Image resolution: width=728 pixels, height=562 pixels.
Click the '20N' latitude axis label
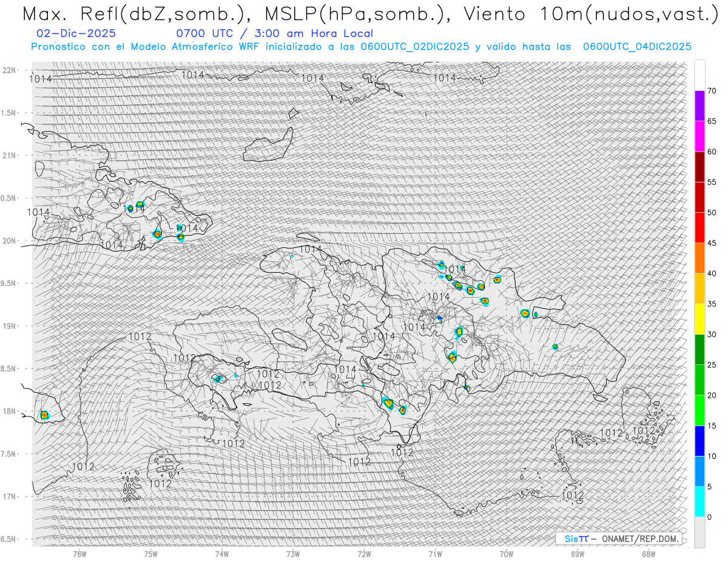(8, 241)
